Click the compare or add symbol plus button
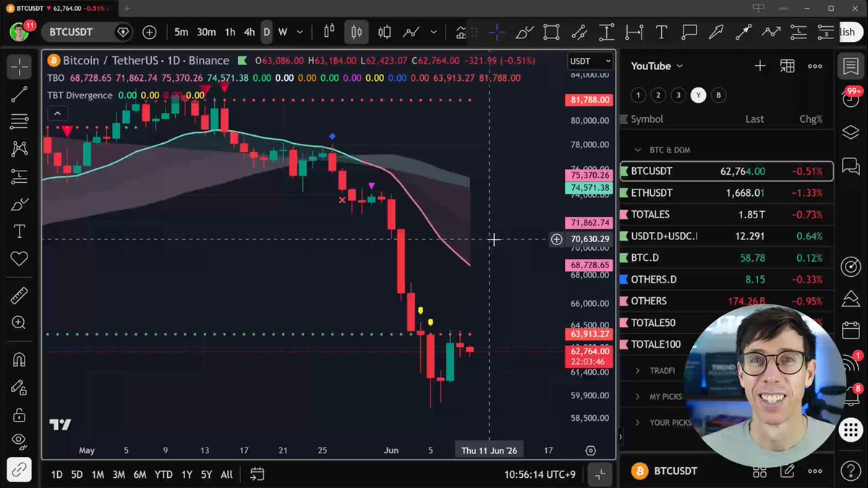Viewport: 868px width, 488px height. (149, 32)
